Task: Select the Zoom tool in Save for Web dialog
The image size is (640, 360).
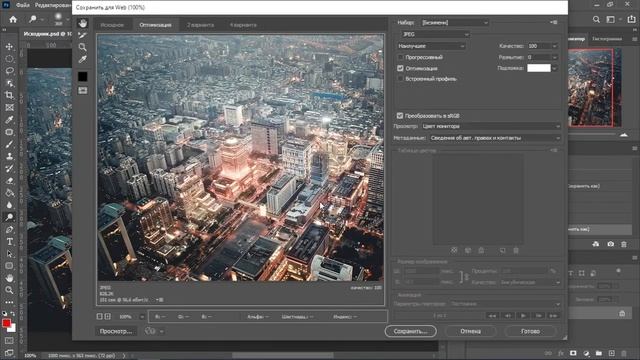Action: tap(82, 47)
